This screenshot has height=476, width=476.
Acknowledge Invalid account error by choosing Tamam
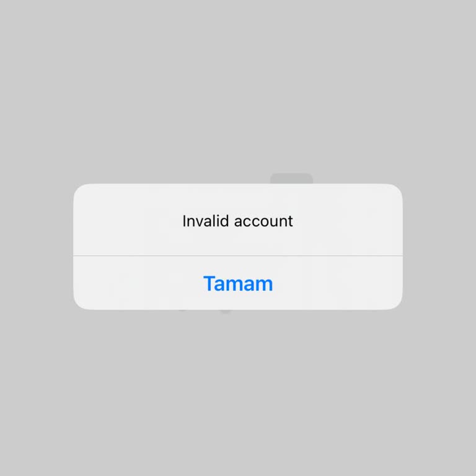coord(238,283)
